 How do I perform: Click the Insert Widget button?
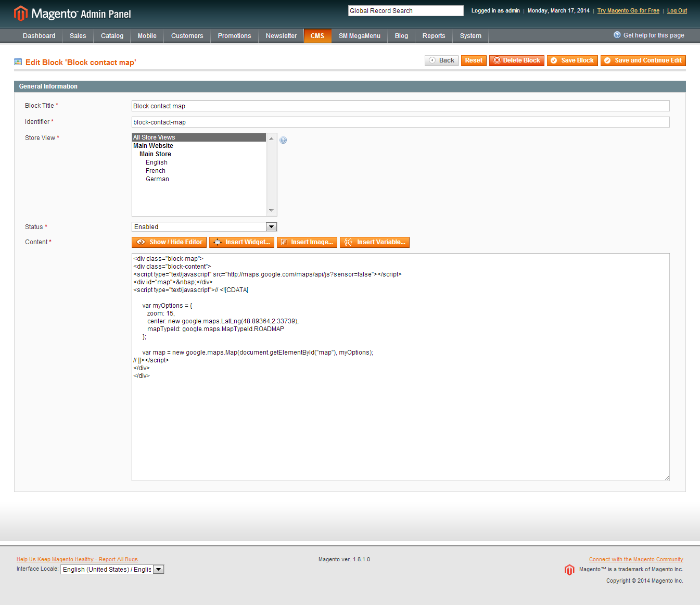click(241, 242)
